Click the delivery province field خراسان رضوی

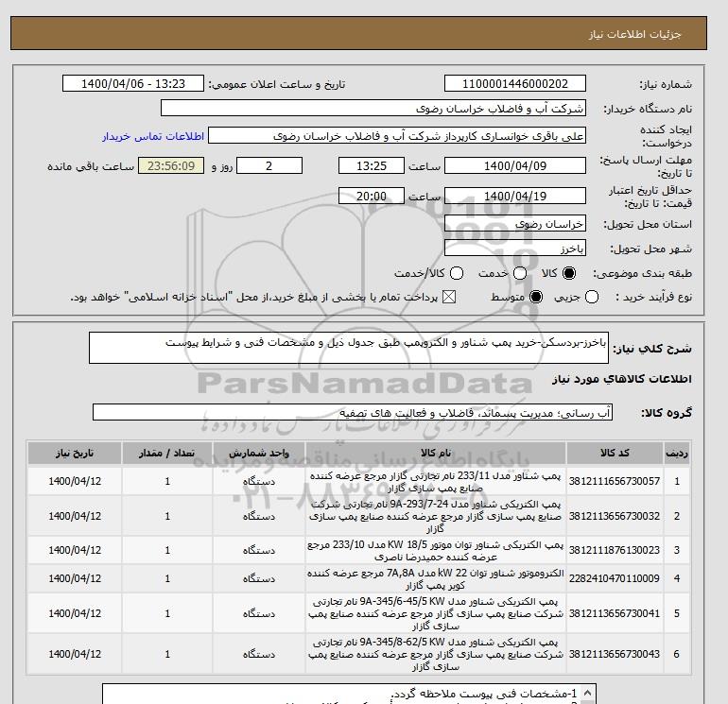pos(515,224)
